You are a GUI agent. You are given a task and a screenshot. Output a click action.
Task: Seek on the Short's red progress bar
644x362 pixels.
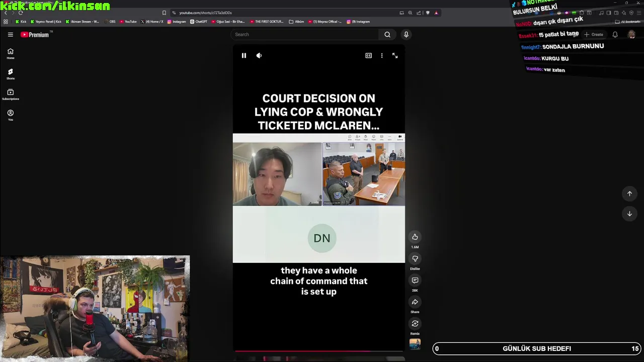(x=318, y=351)
